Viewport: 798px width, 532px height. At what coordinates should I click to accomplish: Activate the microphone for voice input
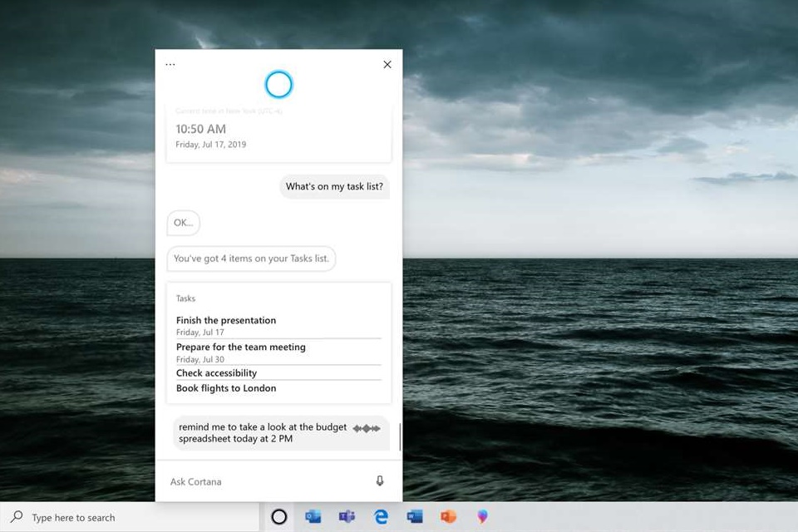380,481
